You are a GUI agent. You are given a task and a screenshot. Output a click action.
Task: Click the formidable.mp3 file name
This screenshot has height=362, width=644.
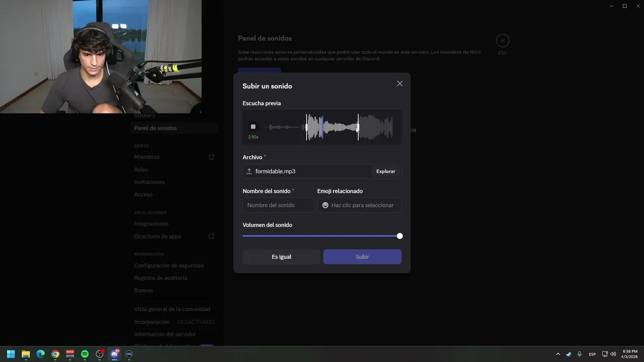(x=275, y=171)
